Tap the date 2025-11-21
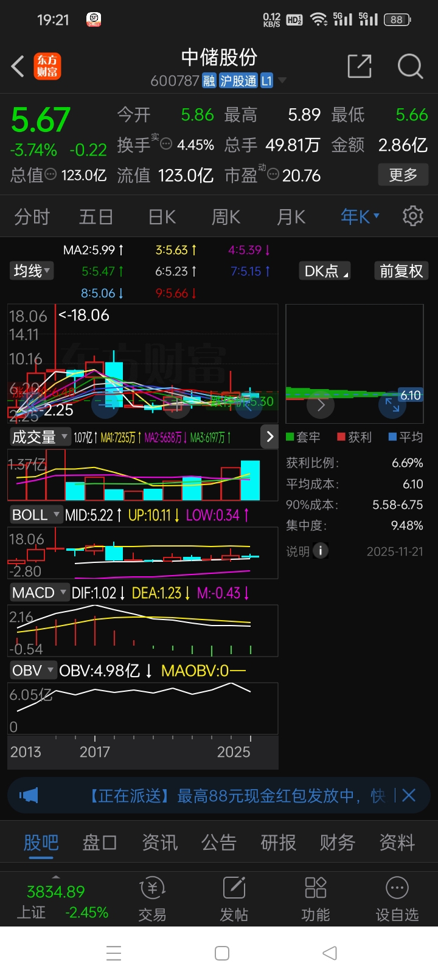Viewport: 438px width, 980px height. 395,551
